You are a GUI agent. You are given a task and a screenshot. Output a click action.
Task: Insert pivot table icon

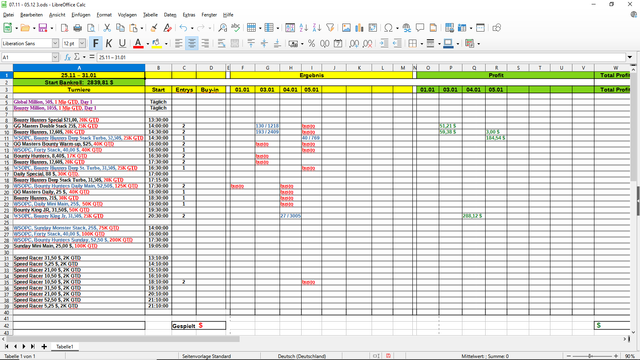[x=373, y=28]
